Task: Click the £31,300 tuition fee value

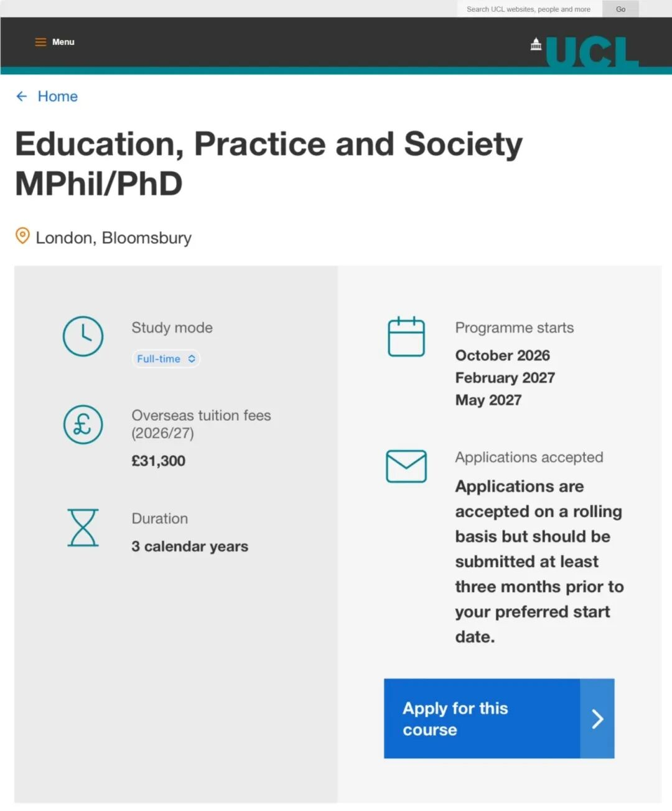Action: pos(159,461)
